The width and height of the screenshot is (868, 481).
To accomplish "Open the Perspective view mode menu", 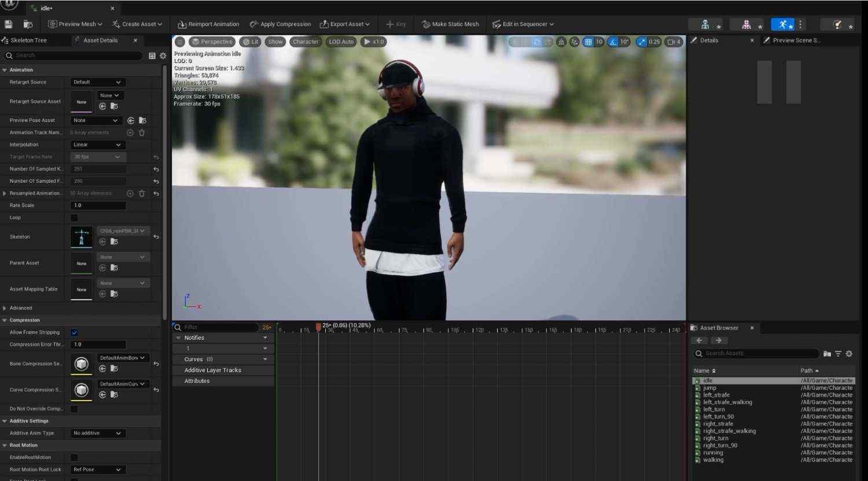I will point(212,42).
